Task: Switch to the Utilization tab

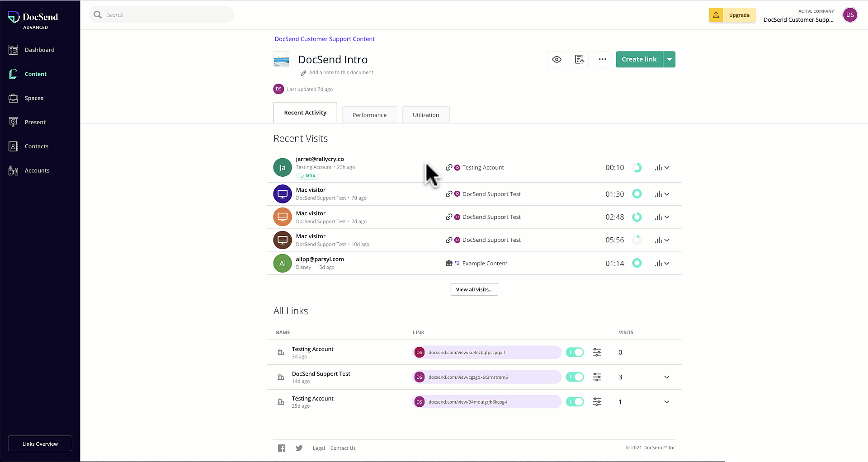Action: pyautogui.click(x=426, y=115)
